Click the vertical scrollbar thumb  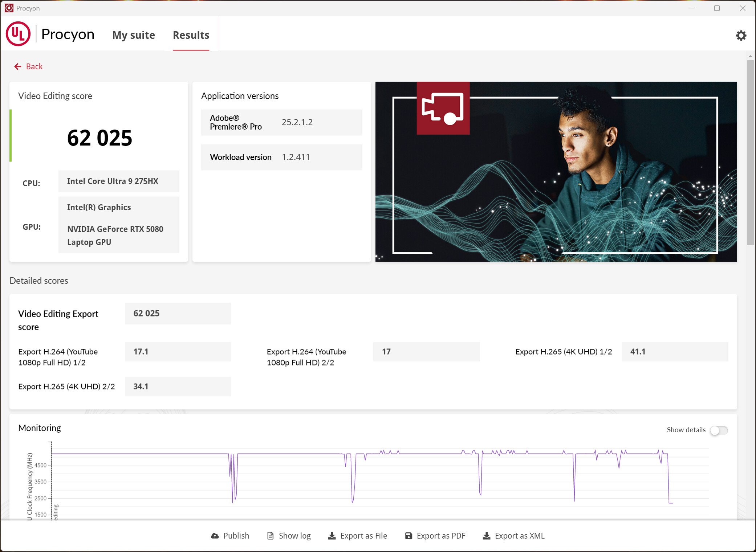[x=750, y=152]
